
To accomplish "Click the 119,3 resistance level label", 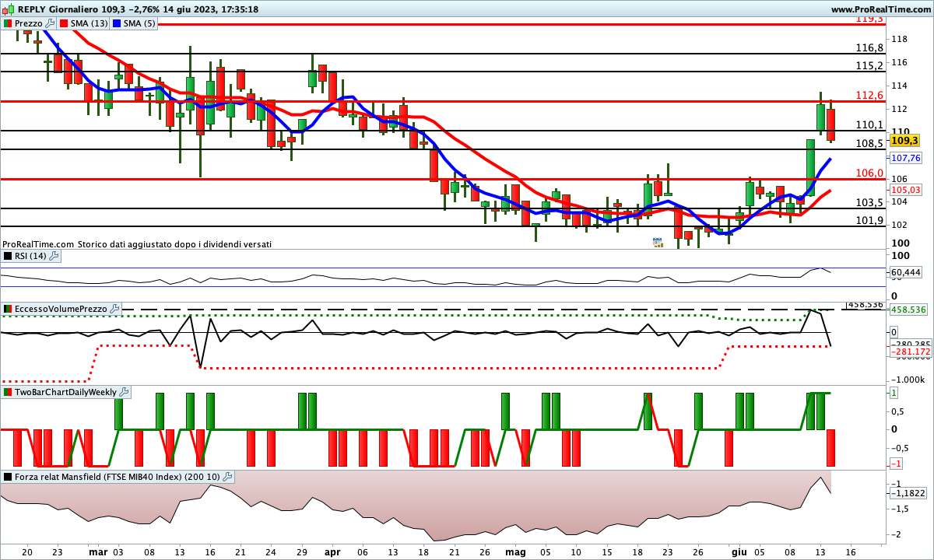I will click(x=869, y=19).
